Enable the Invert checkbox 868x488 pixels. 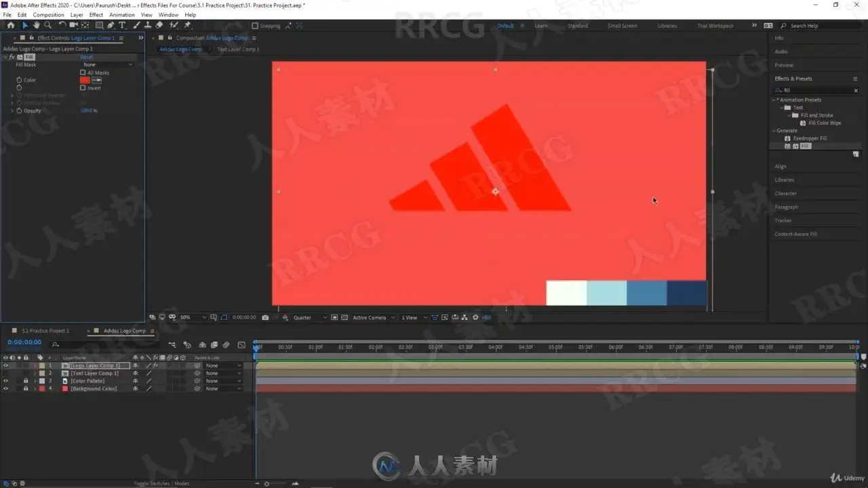[x=83, y=88]
